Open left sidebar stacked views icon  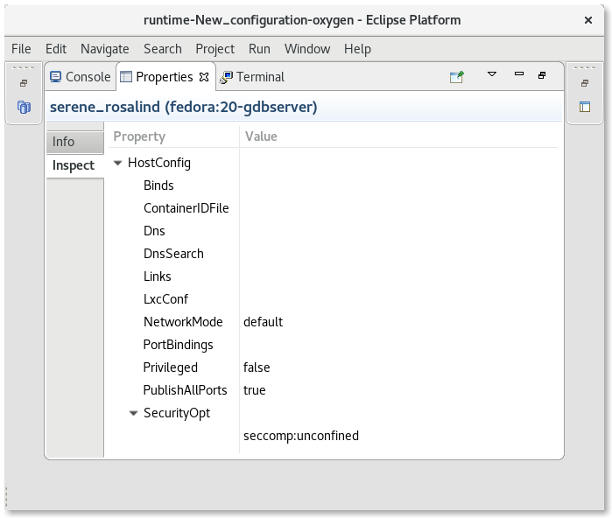(23, 107)
